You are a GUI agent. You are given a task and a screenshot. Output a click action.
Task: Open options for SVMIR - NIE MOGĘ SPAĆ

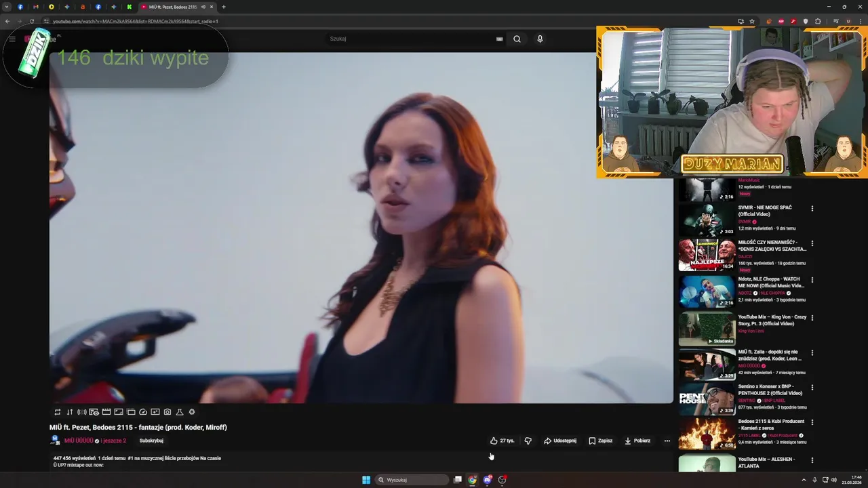click(x=812, y=208)
